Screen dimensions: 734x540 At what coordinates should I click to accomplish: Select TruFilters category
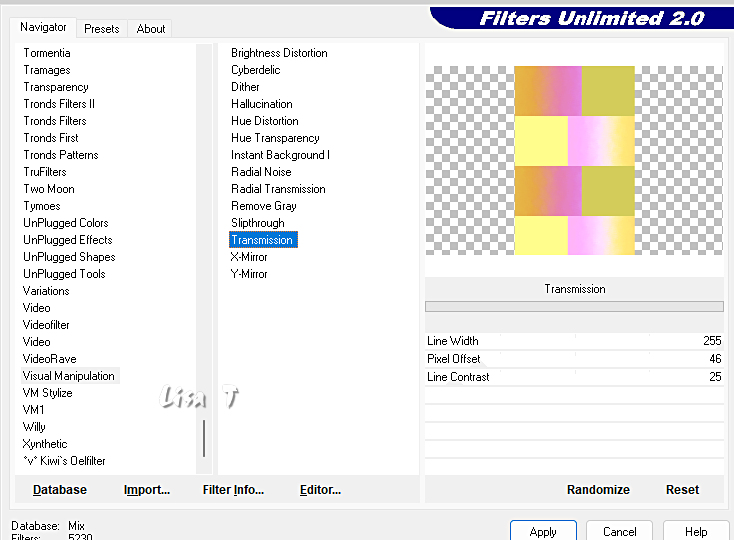tap(45, 172)
